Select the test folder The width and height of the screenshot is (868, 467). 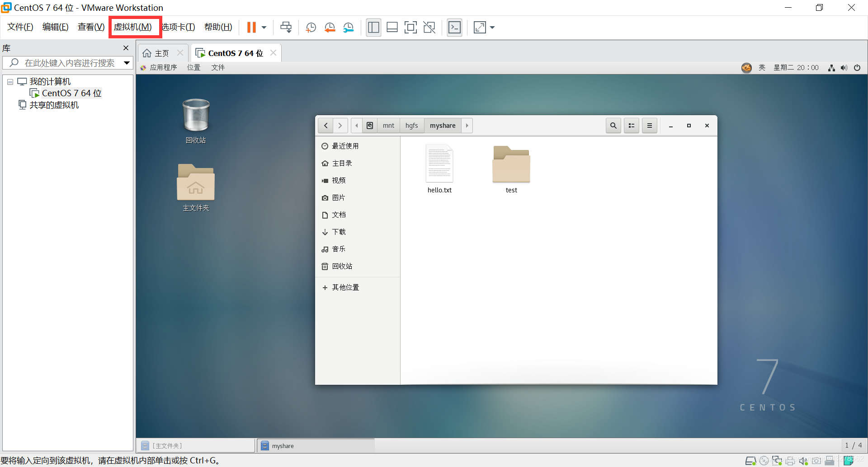click(511, 169)
